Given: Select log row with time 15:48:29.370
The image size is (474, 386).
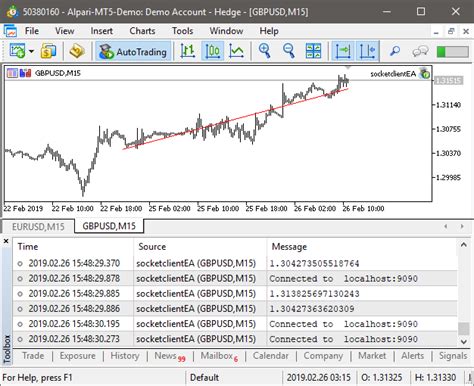Looking at the screenshot, I should (235, 263).
